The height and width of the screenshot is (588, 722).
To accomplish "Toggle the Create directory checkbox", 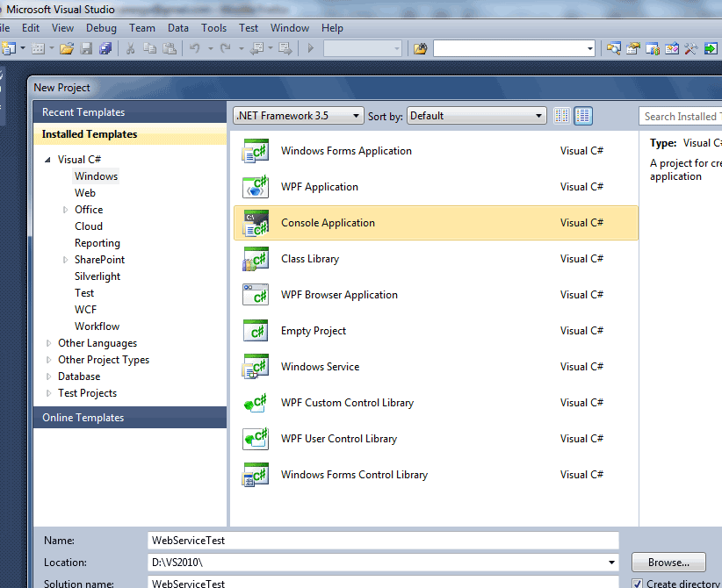I will [638, 584].
